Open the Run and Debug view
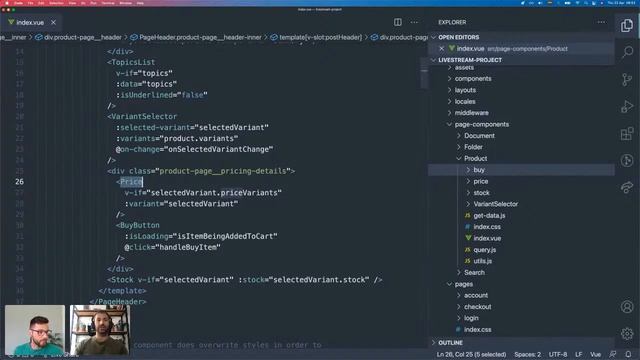 pos(627,107)
